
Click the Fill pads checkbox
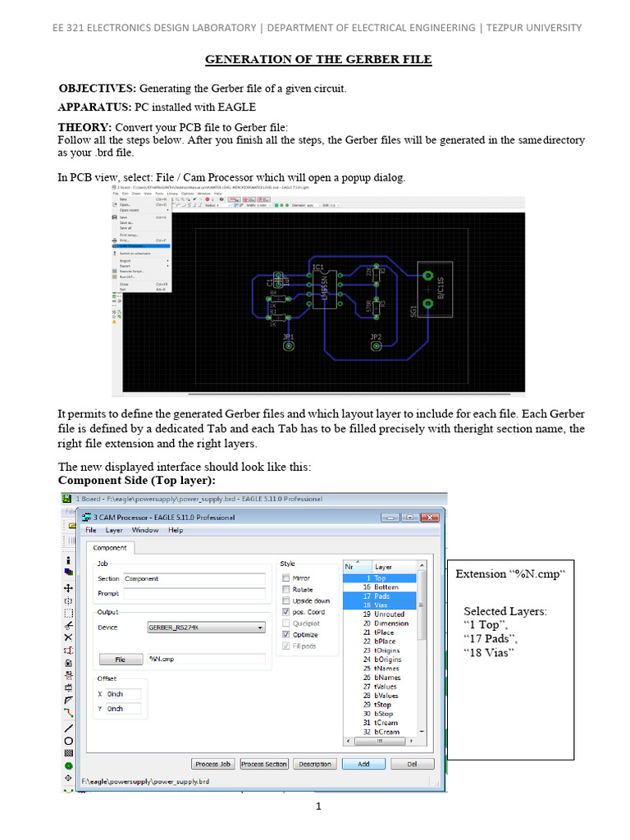click(286, 646)
